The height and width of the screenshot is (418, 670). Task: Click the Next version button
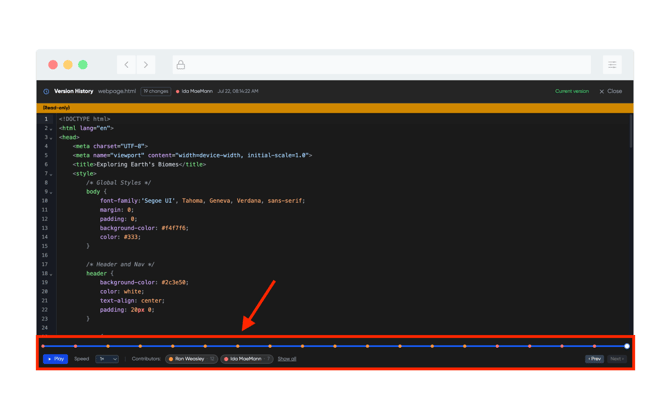pyautogui.click(x=617, y=359)
